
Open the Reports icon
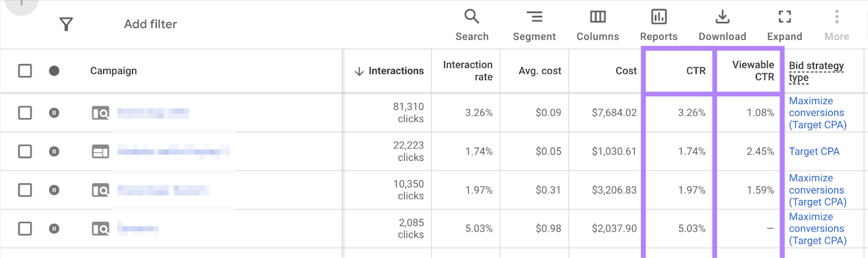pyautogui.click(x=659, y=25)
